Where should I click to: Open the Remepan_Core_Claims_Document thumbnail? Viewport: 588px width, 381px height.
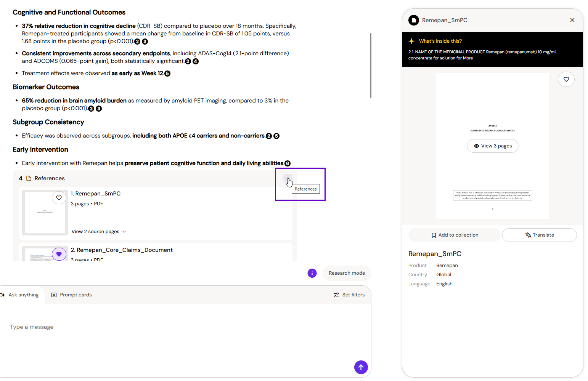[45, 254]
